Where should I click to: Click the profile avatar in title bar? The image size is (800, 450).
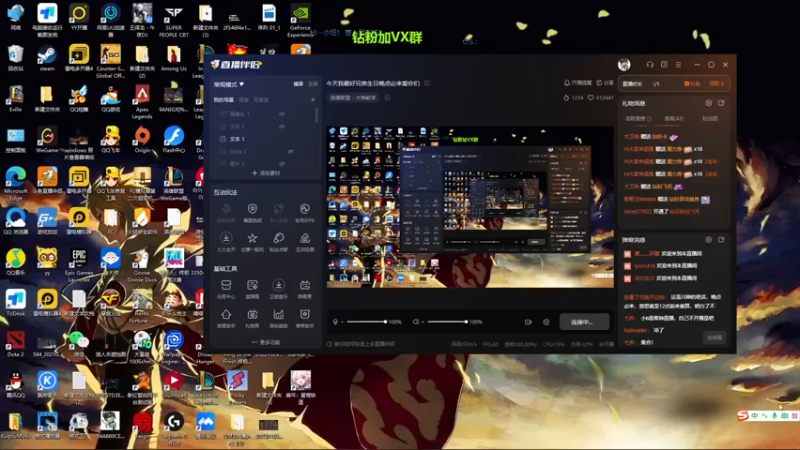pyautogui.click(x=624, y=64)
